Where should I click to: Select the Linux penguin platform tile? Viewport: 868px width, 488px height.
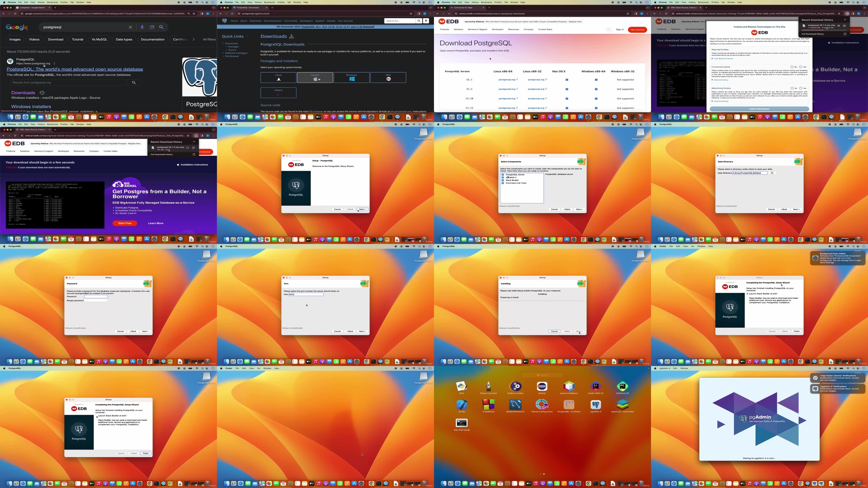point(278,78)
